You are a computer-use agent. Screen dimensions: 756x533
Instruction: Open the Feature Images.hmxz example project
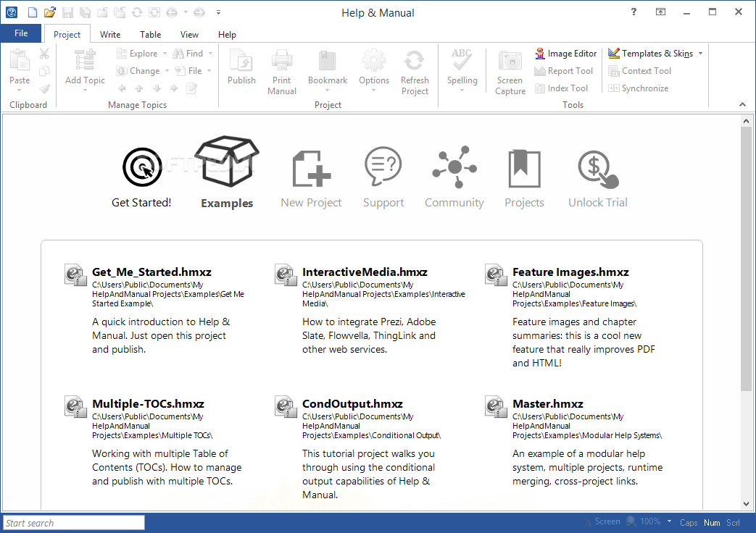(570, 272)
